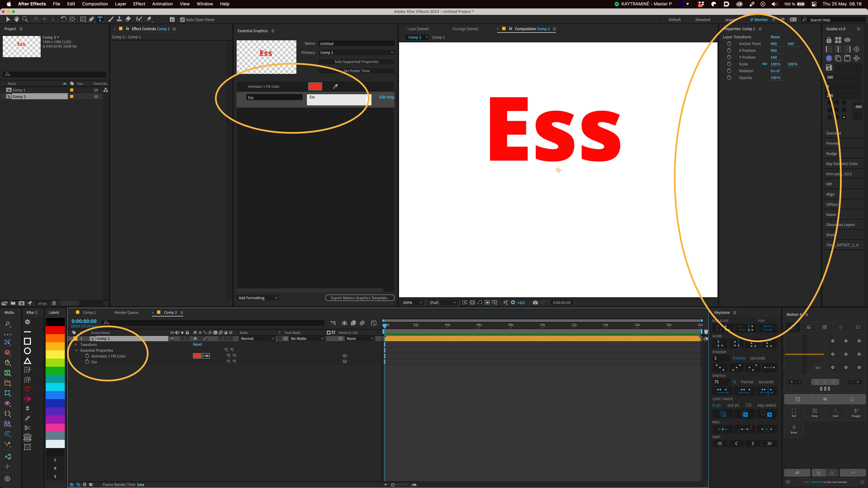The width and height of the screenshot is (868, 488).
Task: Select the Eraser tool
Action: tap(128, 19)
